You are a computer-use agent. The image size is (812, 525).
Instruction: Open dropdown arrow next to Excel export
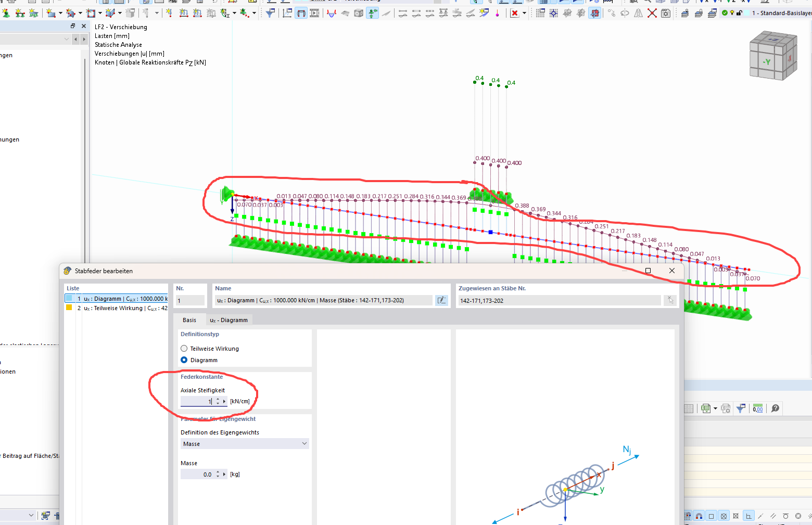tap(715, 408)
